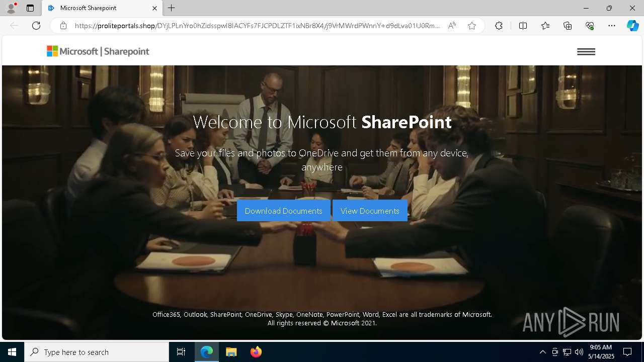Click the Microsoft Sharepoint logo
The width and height of the screenshot is (644, 362).
pyautogui.click(x=98, y=51)
